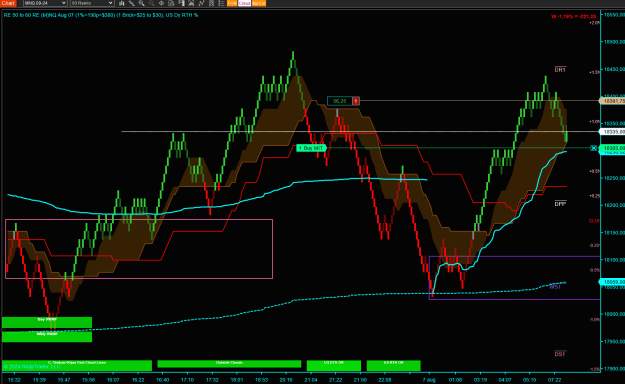Toggle the orange Trim toolbar button
This screenshot has width=625, height=384.
click(232, 3)
